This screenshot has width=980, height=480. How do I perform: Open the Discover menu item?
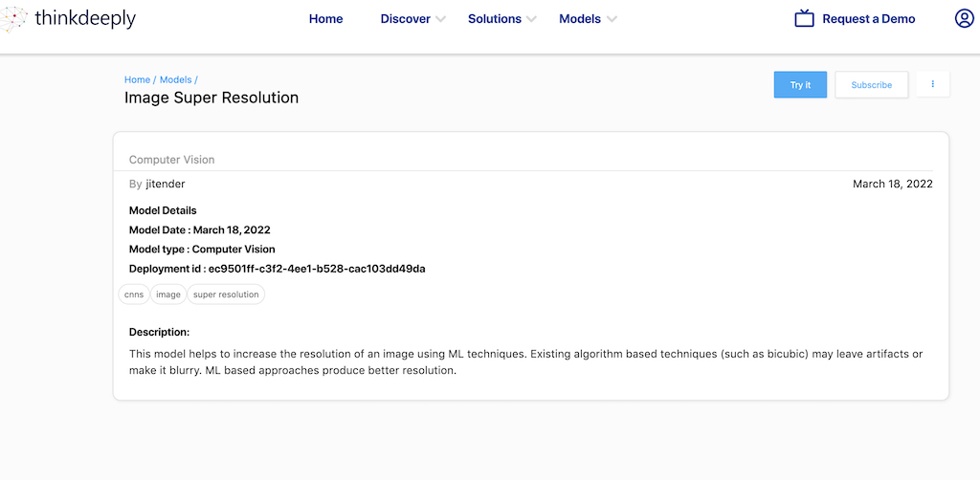tap(405, 19)
